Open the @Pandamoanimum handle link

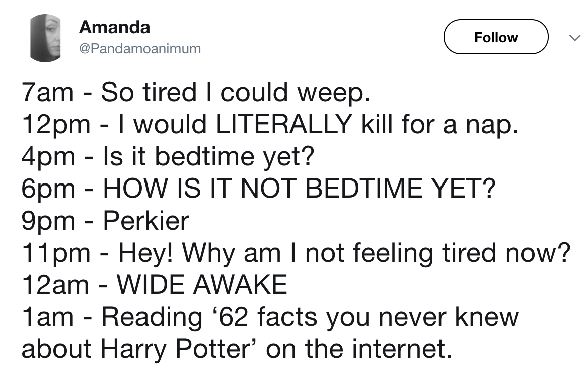tap(140, 49)
